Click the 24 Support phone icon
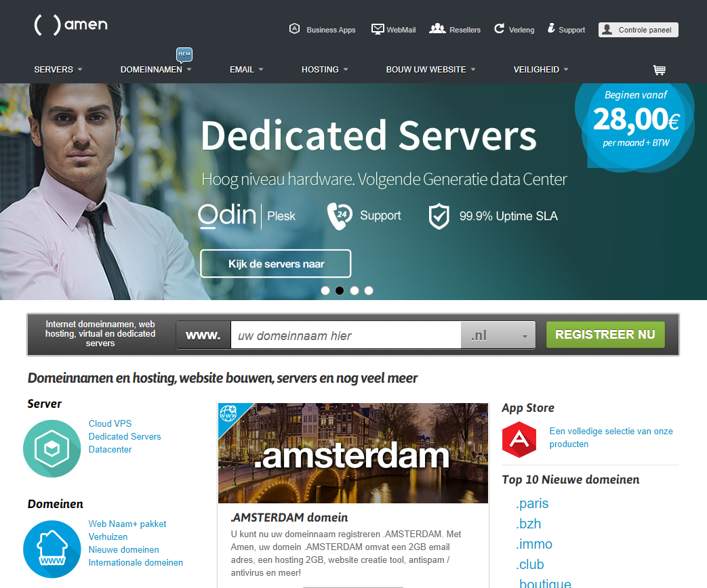Viewport: 707px width, 588px height. [x=339, y=216]
